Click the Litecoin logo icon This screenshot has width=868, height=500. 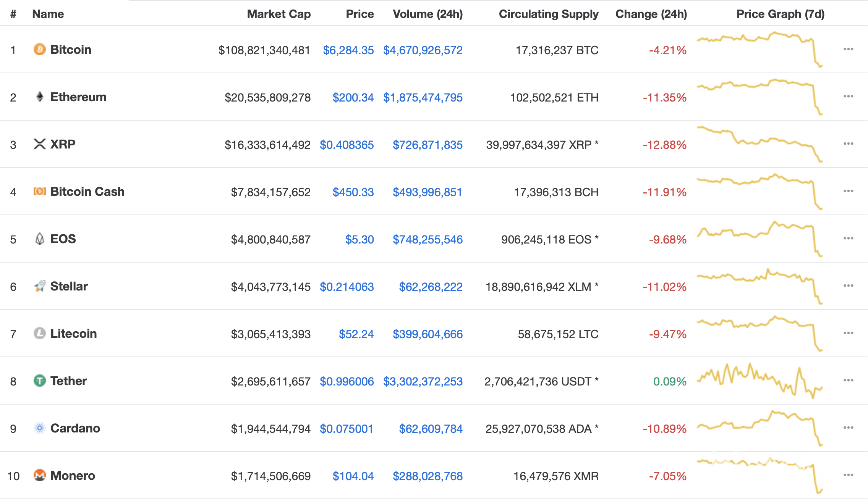(x=39, y=333)
